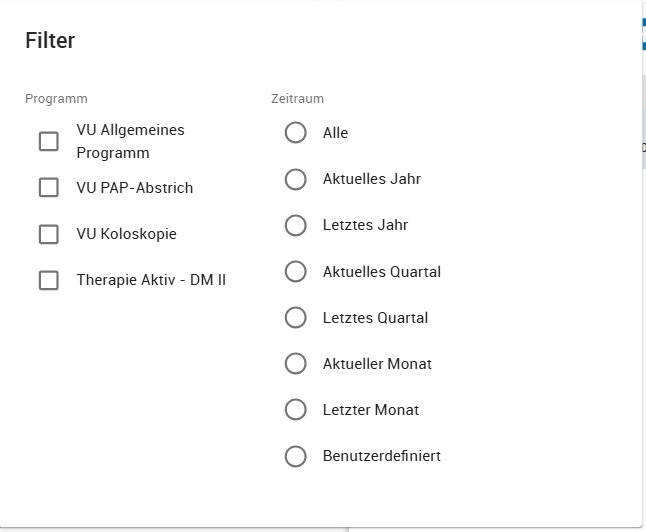Image resolution: width=646 pixels, height=532 pixels.
Task: Click the 'VU Koloskopie' label text
Action: (x=126, y=234)
